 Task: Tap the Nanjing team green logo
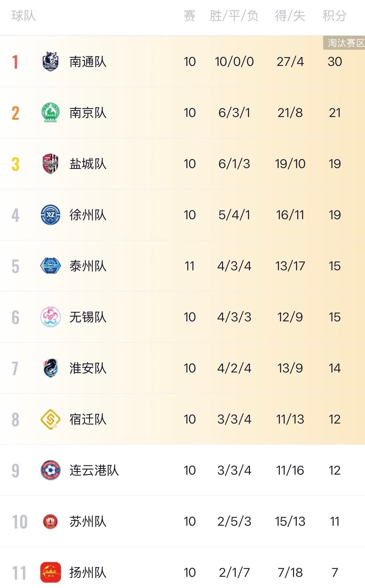50,112
